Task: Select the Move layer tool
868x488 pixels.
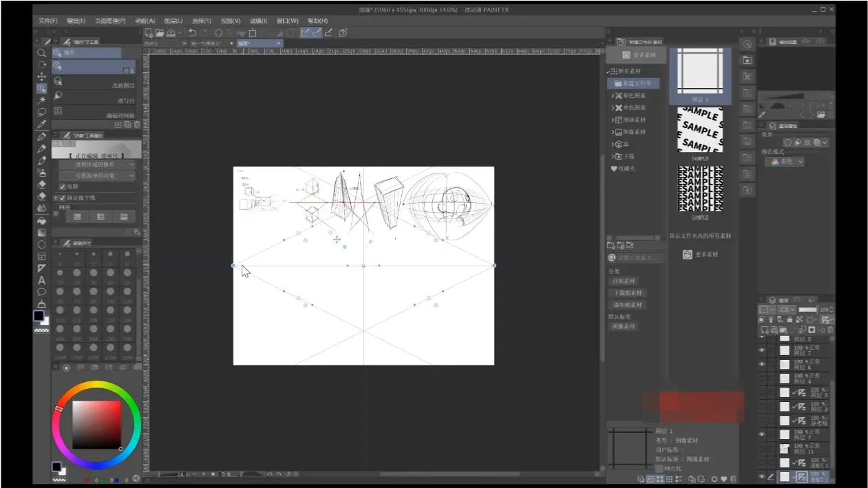Action: coord(42,76)
